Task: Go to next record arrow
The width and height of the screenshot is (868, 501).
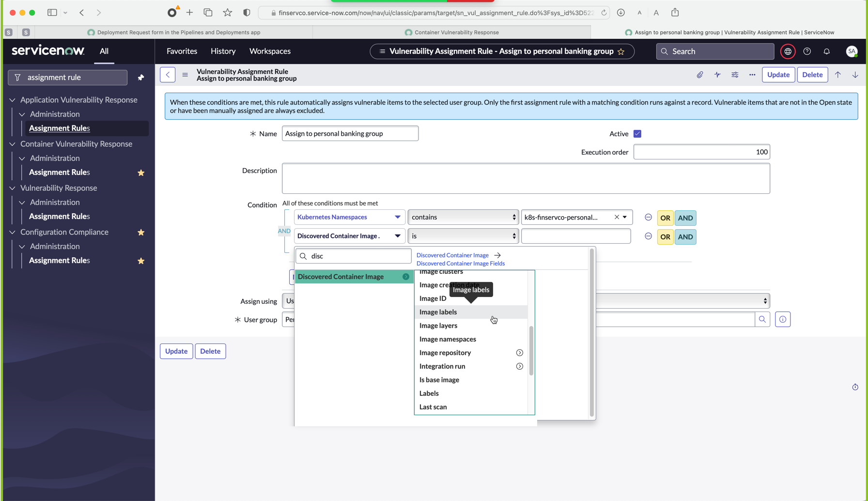Action: tap(855, 75)
